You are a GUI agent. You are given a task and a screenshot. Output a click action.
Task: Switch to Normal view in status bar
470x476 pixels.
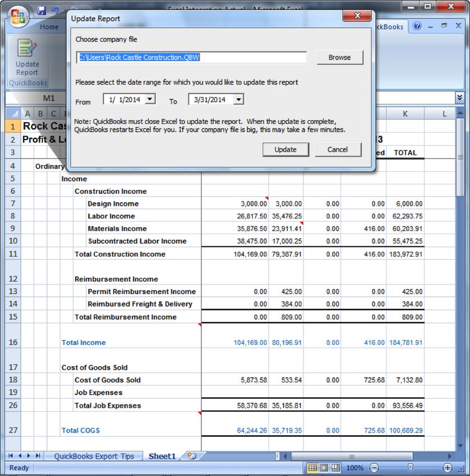(x=313, y=468)
